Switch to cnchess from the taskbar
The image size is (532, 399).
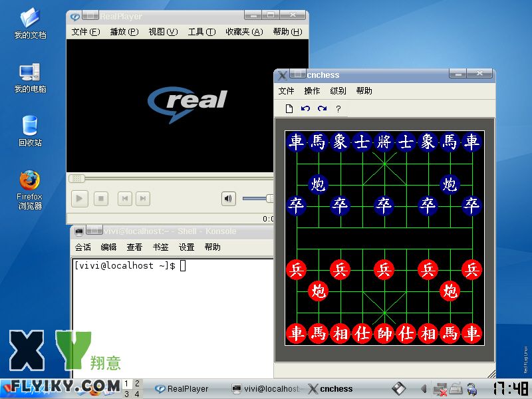[331, 389]
